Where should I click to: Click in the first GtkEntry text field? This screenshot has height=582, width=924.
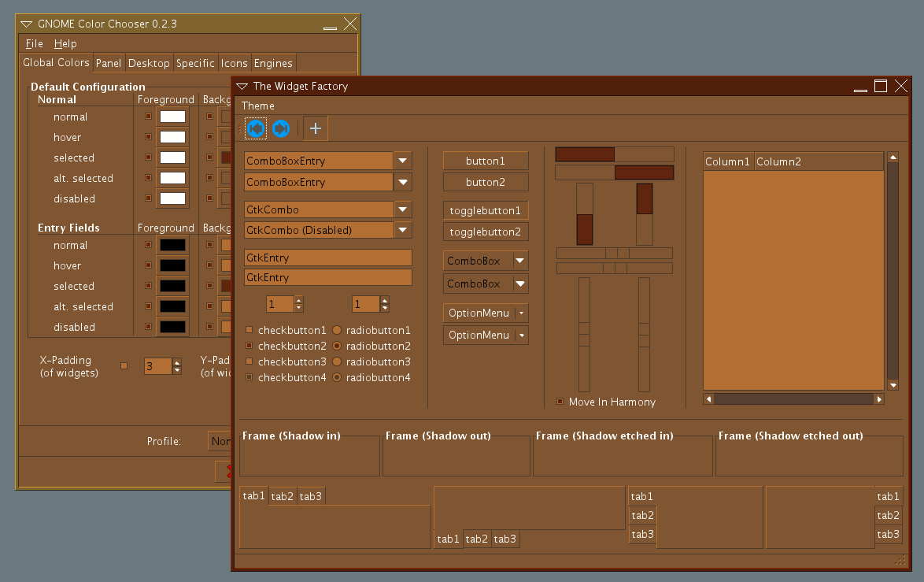328,258
